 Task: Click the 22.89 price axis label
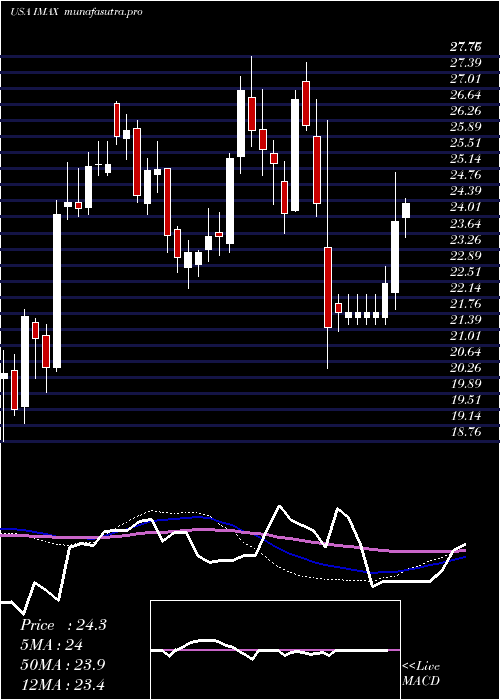(x=466, y=255)
